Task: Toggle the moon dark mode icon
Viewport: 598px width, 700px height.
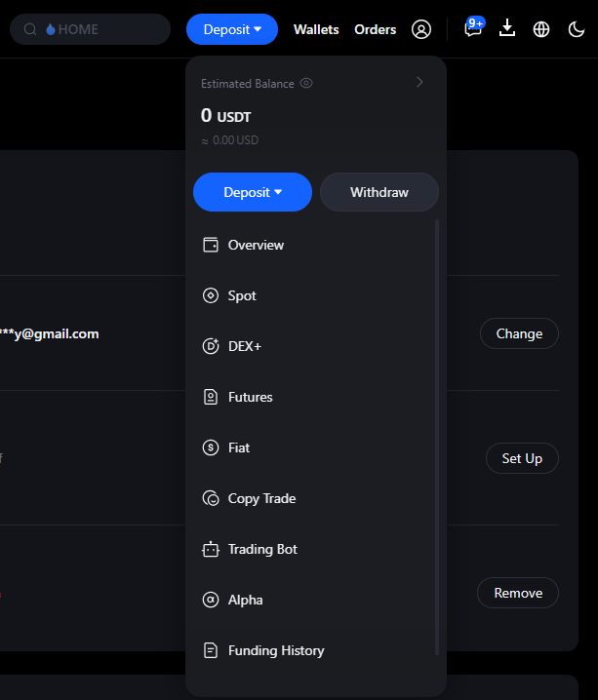Action: [577, 29]
